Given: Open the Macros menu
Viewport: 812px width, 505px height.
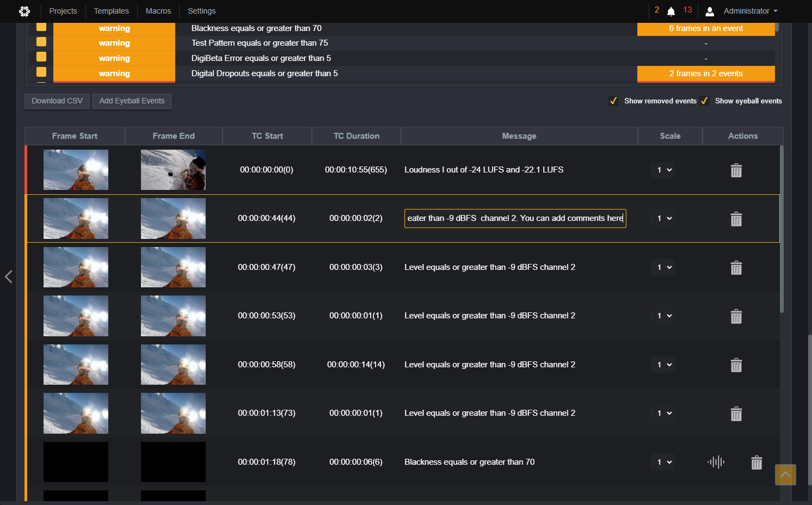Looking at the screenshot, I should point(158,11).
